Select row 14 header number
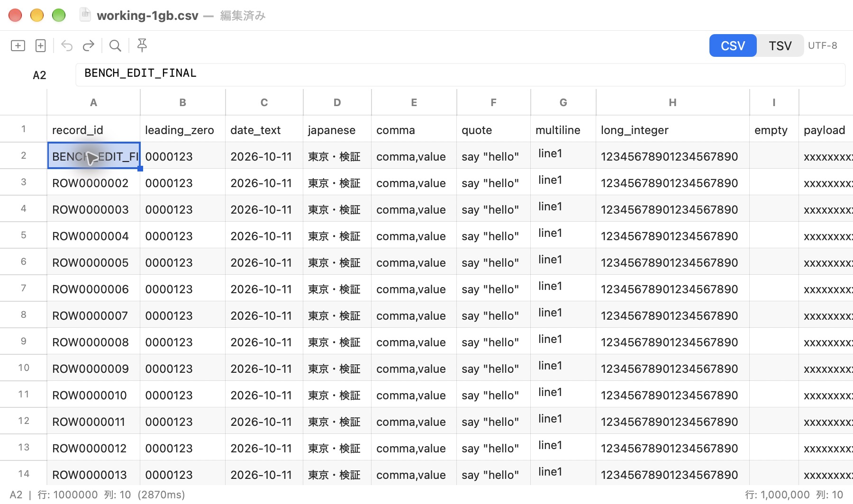Image resolution: width=853 pixels, height=504 pixels. pyautogui.click(x=23, y=474)
